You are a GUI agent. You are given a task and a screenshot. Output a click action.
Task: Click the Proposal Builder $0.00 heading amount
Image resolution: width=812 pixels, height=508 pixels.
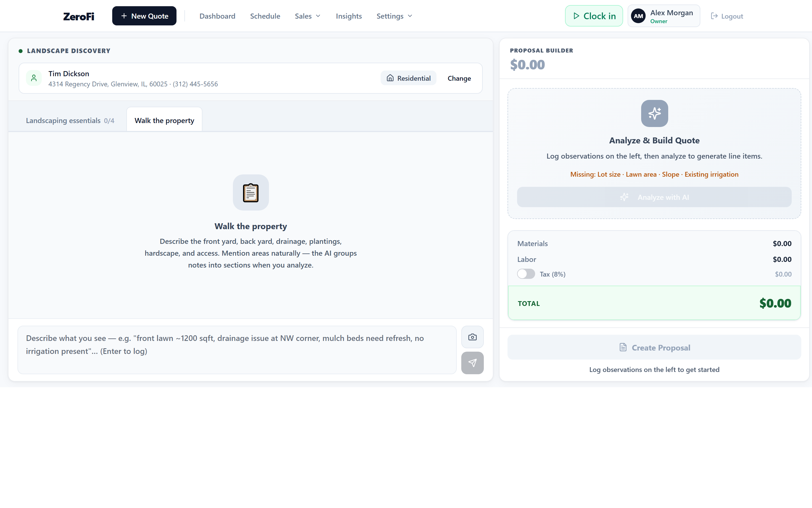527,65
